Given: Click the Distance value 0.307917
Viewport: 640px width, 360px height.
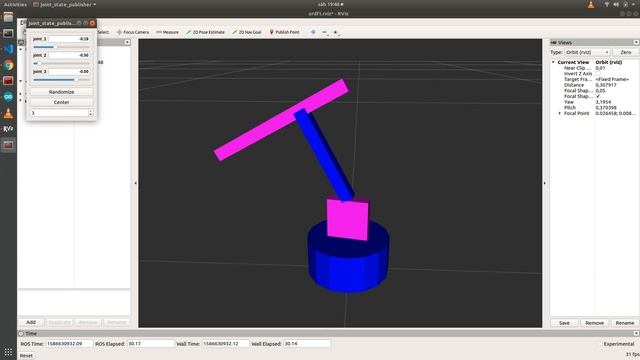Looking at the screenshot, I should point(606,85).
